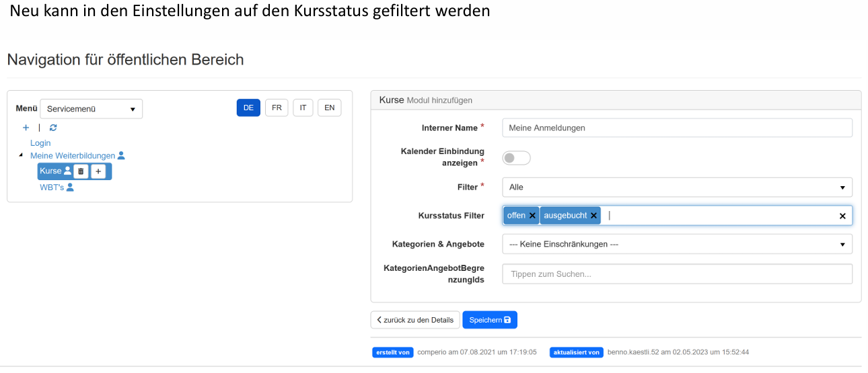Viewport: 868px width, 373px height.
Task: Open the Servicemenü dropdown
Action: click(x=92, y=109)
